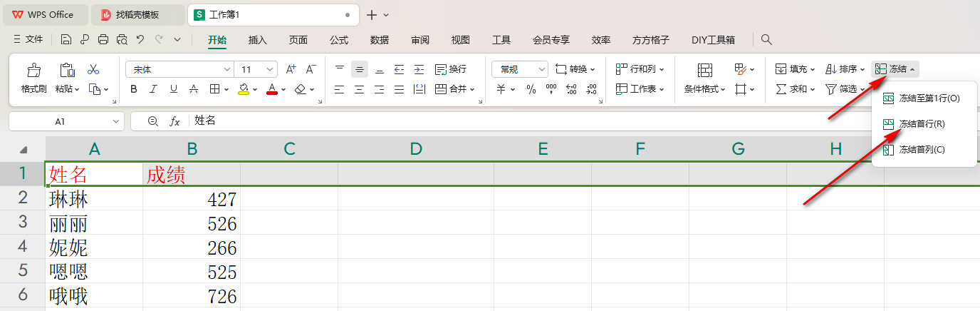The width and height of the screenshot is (980, 311).
Task: Click the distributed alignment icon
Action: (419, 89)
